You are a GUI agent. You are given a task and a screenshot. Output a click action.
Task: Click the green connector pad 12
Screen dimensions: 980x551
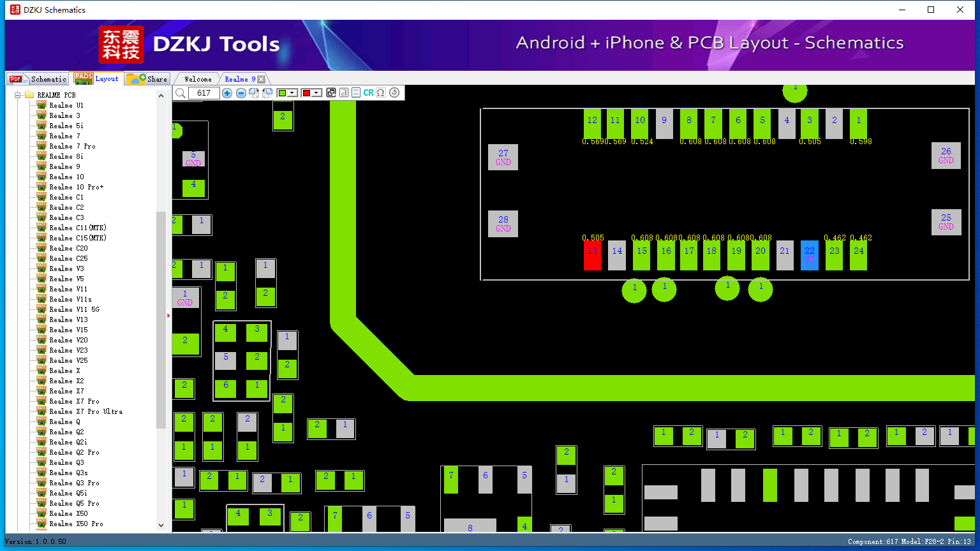pyautogui.click(x=592, y=124)
